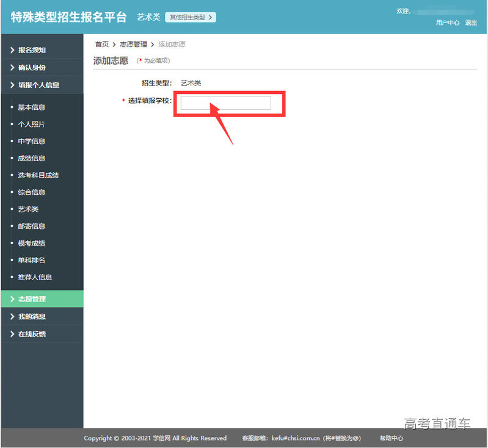Expand the 确认身份 sidebar section
488x448 pixels.
(32, 68)
